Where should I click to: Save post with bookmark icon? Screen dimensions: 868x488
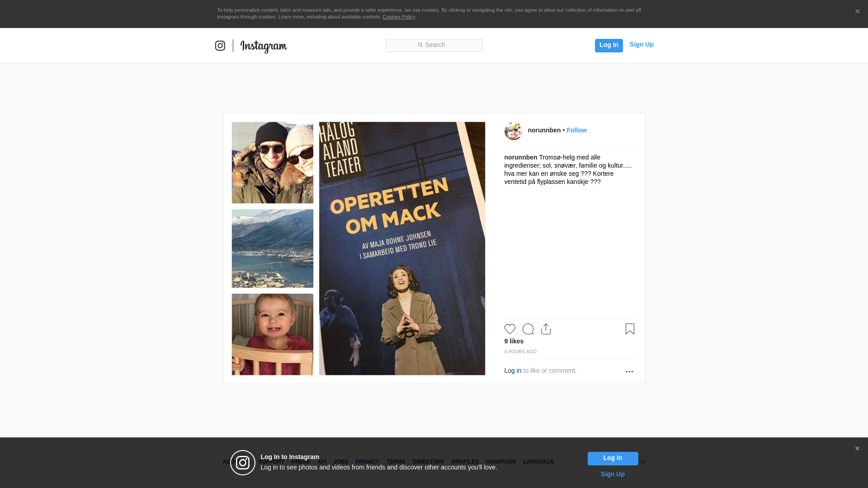point(630,329)
